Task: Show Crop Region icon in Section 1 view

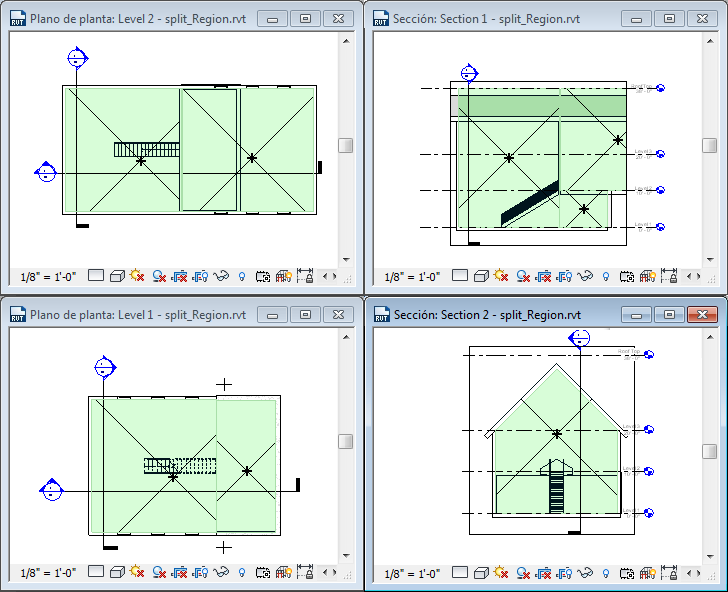Action: (x=564, y=277)
